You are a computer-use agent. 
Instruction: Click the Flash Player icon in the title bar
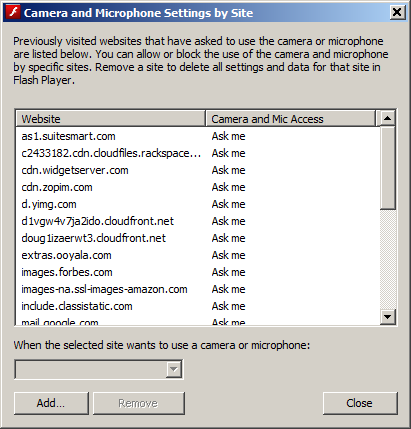pyautogui.click(x=13, y=13)
